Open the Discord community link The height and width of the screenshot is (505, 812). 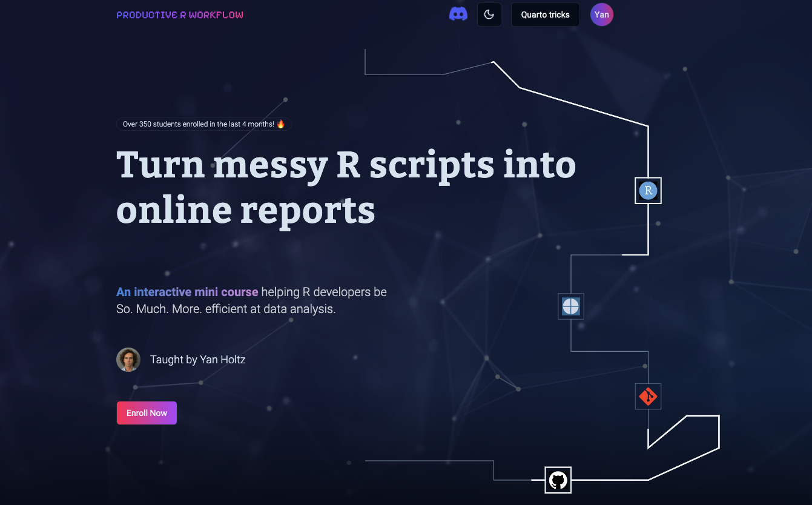coord(458,15)
